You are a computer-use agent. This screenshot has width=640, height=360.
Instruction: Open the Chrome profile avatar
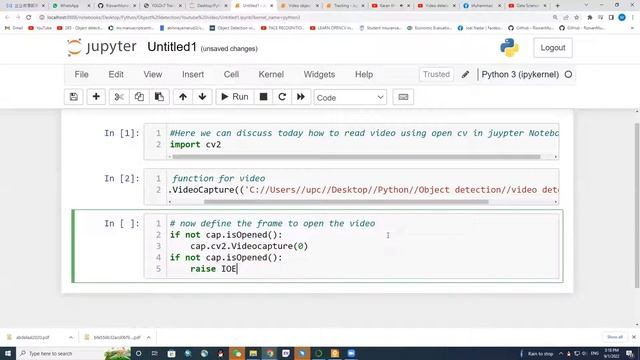tap(622, 18)
